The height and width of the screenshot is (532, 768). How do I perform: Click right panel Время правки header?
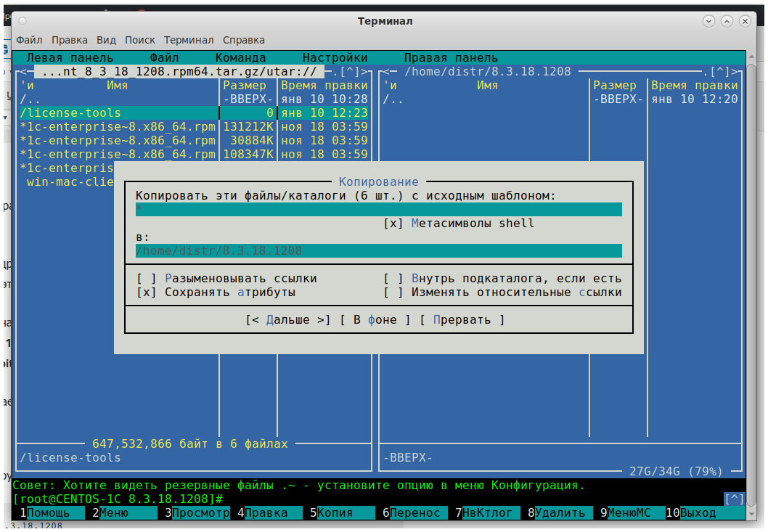click(694, 86)
